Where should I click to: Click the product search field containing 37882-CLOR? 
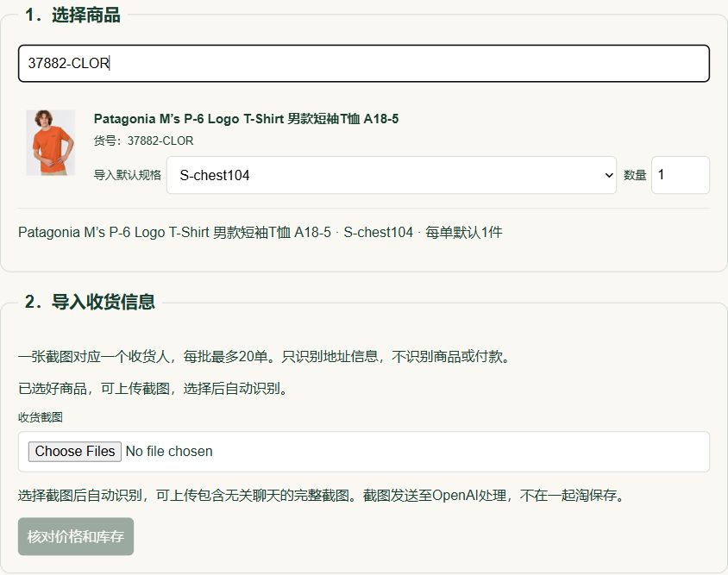coord(363,63)
